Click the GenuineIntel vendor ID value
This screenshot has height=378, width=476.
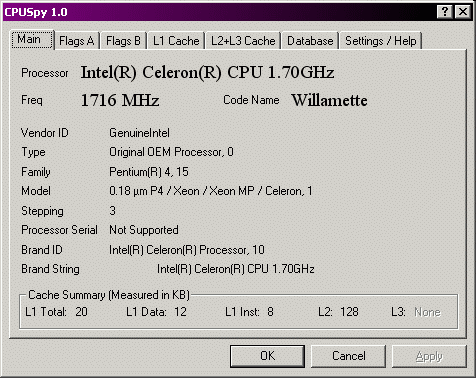click(x=139, y=133)
